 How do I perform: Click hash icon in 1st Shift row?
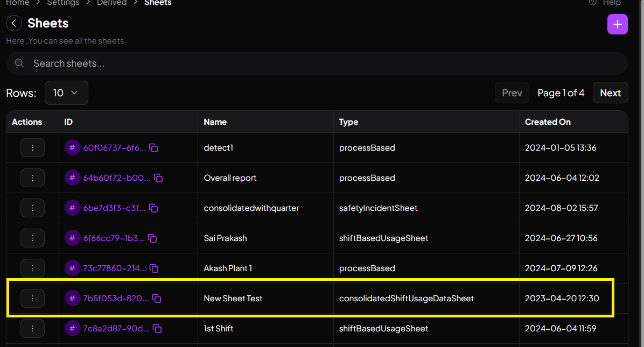72,329
